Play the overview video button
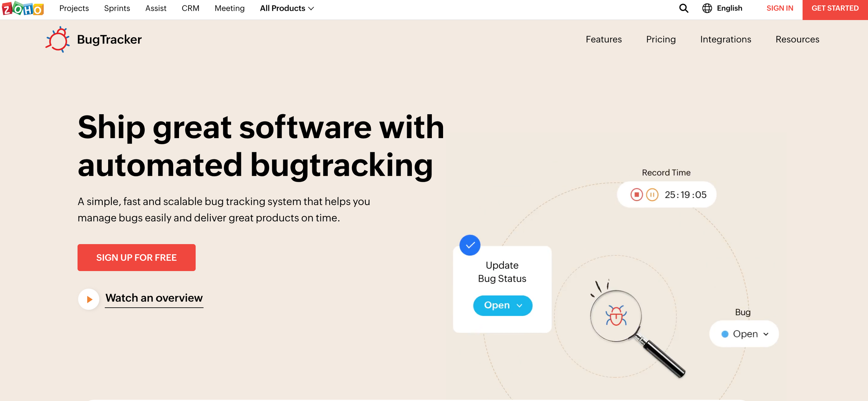The width and height of the screenshot is (868, 401). point(89,299)
